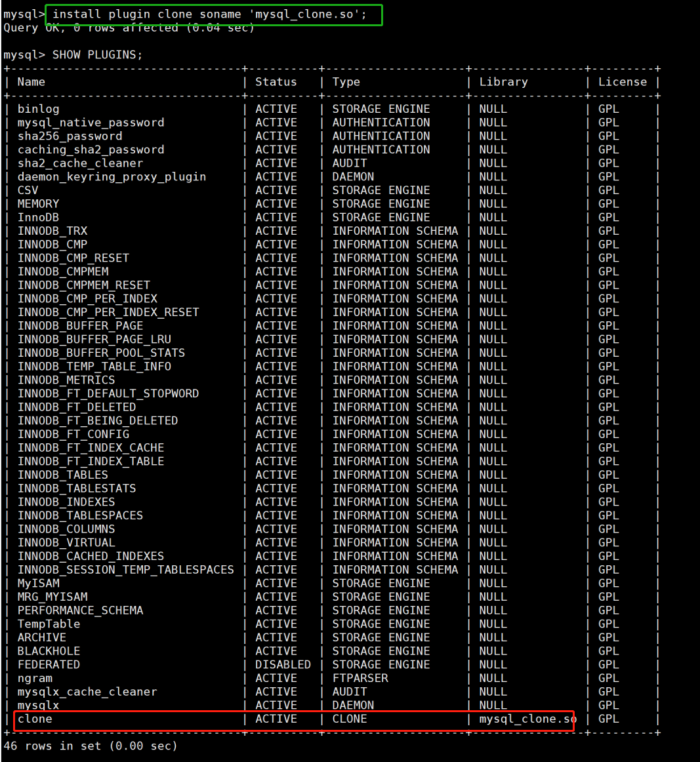Click the 'DISABLED' status value

point(283,665)
